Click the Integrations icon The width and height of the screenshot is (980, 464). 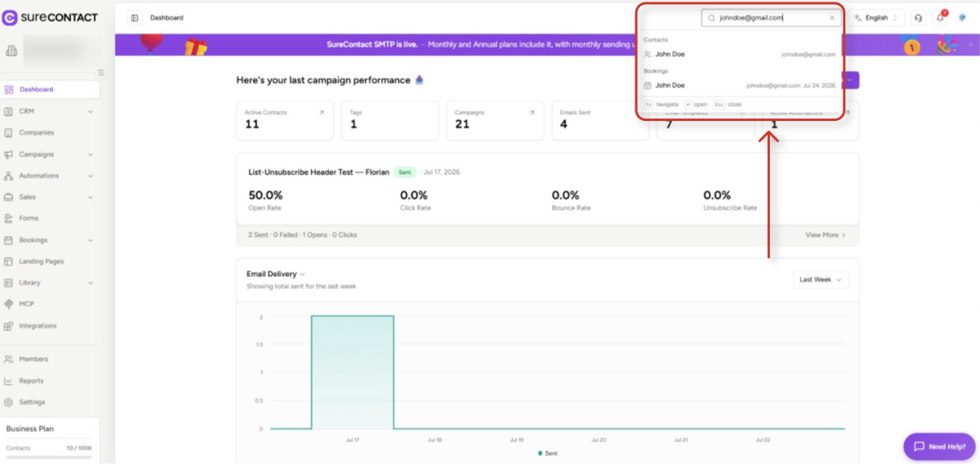(x=9, y=326)
